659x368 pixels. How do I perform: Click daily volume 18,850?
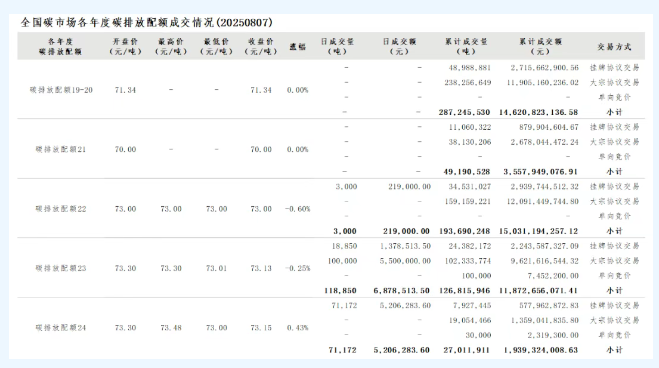(x=344, y=246)
